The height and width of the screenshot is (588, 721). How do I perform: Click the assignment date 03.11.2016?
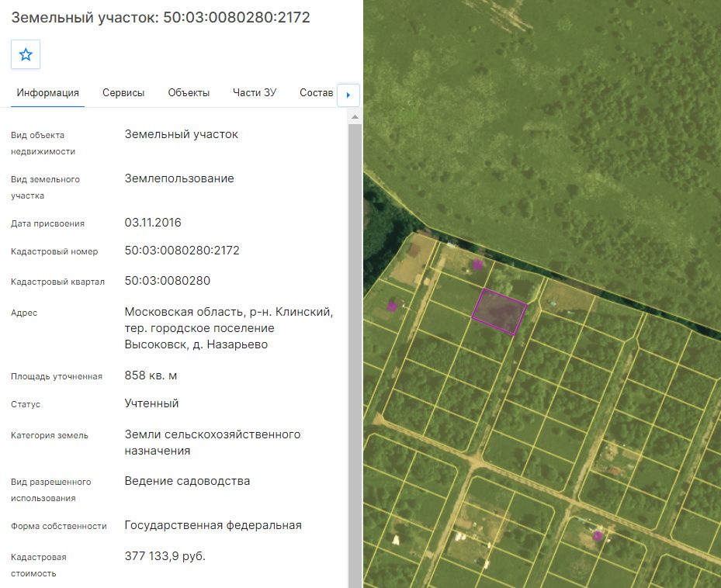(x=153, y=223)
